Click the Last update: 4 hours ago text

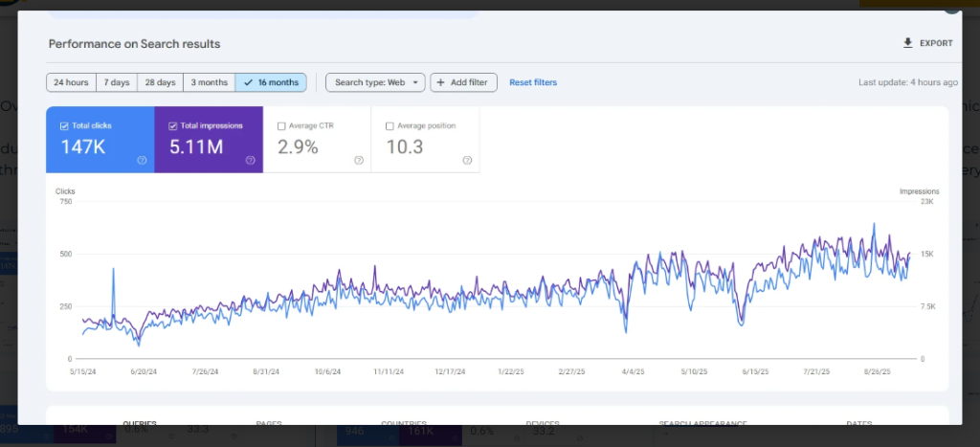(907, 82)
